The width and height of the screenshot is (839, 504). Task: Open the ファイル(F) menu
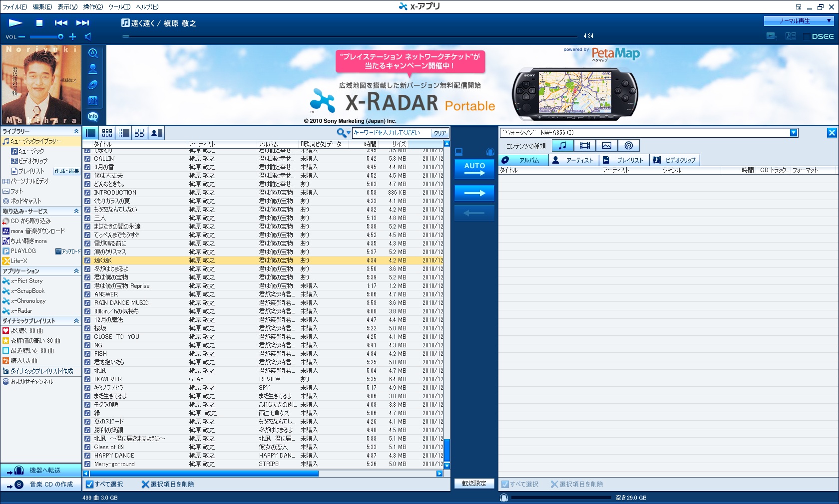pyautogui.click(x=15, y=7)
